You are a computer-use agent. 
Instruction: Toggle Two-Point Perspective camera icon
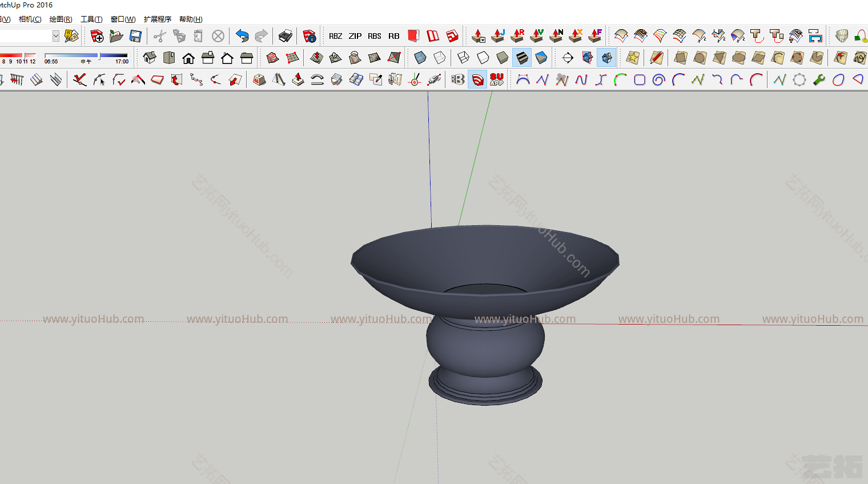click(606, 58)
